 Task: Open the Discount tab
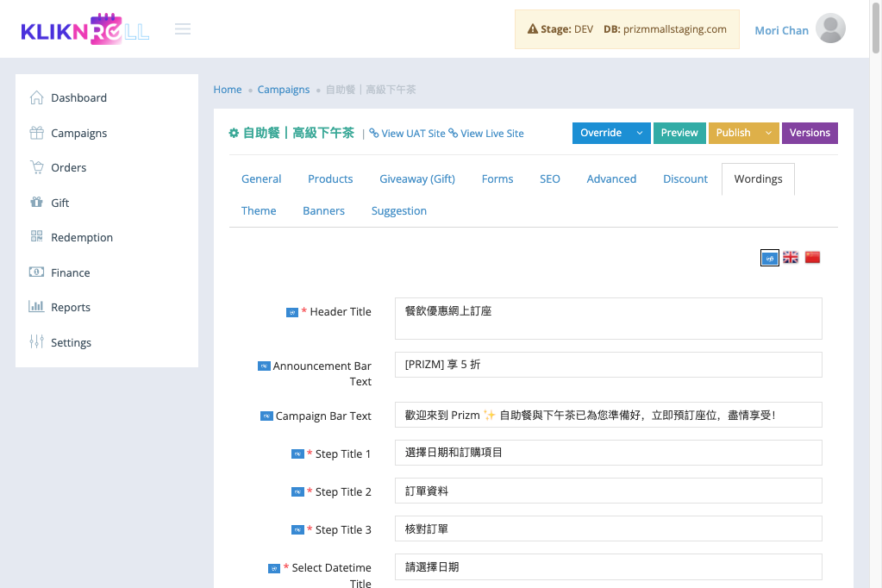pyautogui.click(x=685, y=179)
